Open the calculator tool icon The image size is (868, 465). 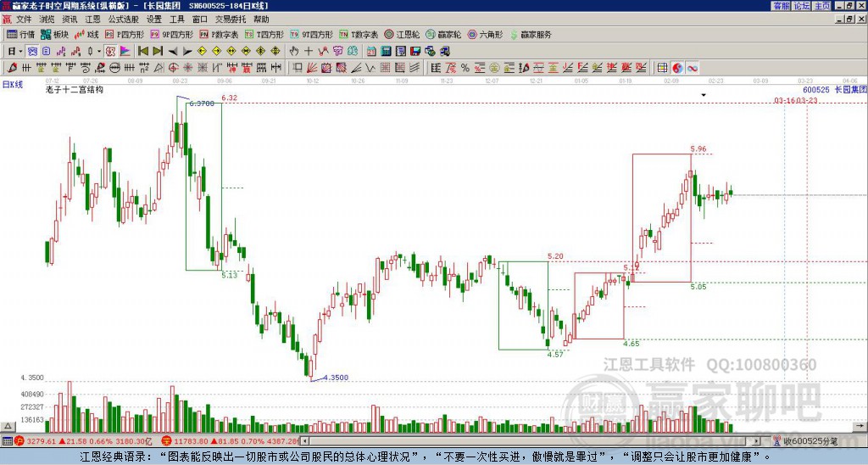pos(386,52)
